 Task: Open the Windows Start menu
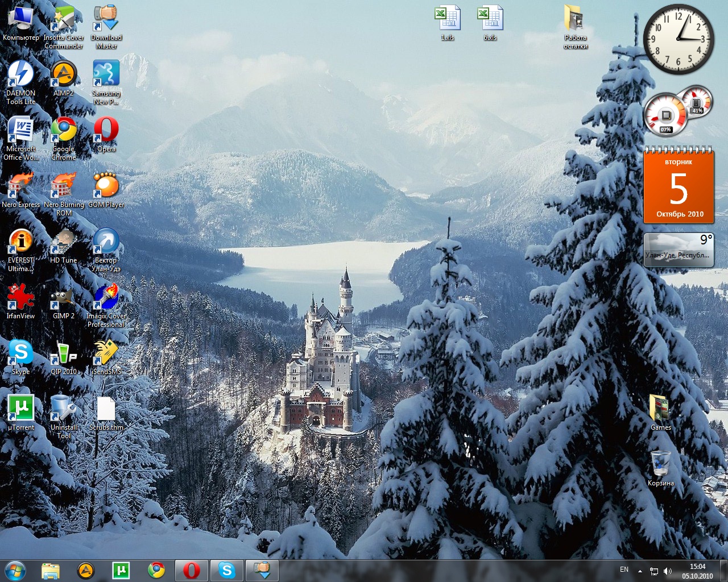click(15, 570)
